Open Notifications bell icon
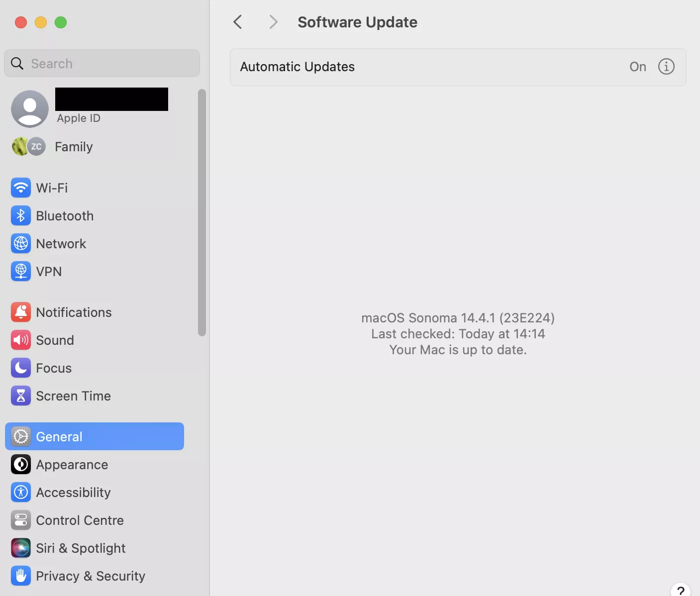This screenshot has width=700, height=596. coord(20,312)
